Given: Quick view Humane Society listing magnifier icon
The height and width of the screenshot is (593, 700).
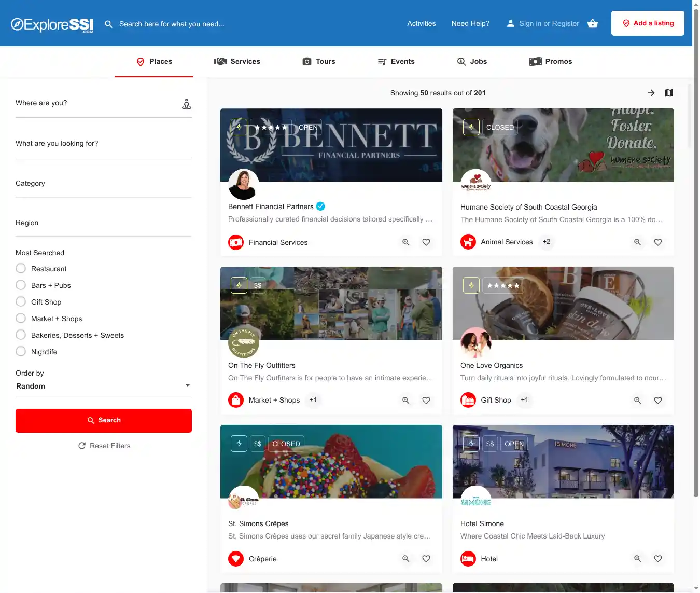Looking at the screenshot, I should pyautogui.click(x=637, y=242).
